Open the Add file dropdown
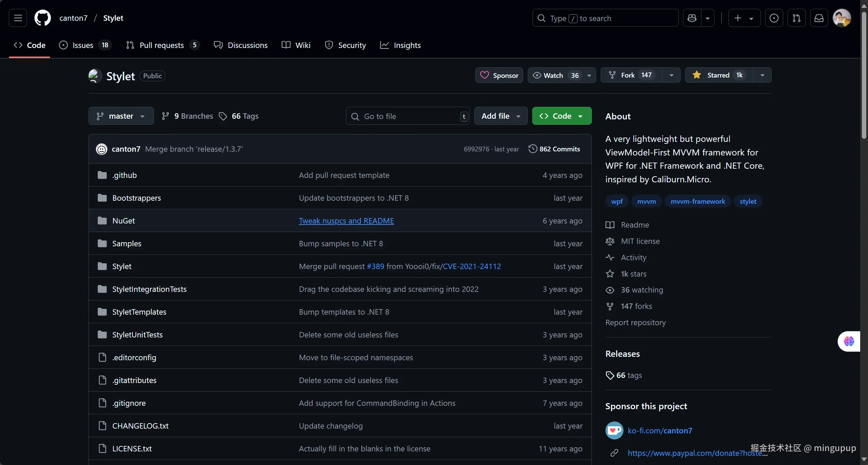868x465 pixels. [501, 116]
